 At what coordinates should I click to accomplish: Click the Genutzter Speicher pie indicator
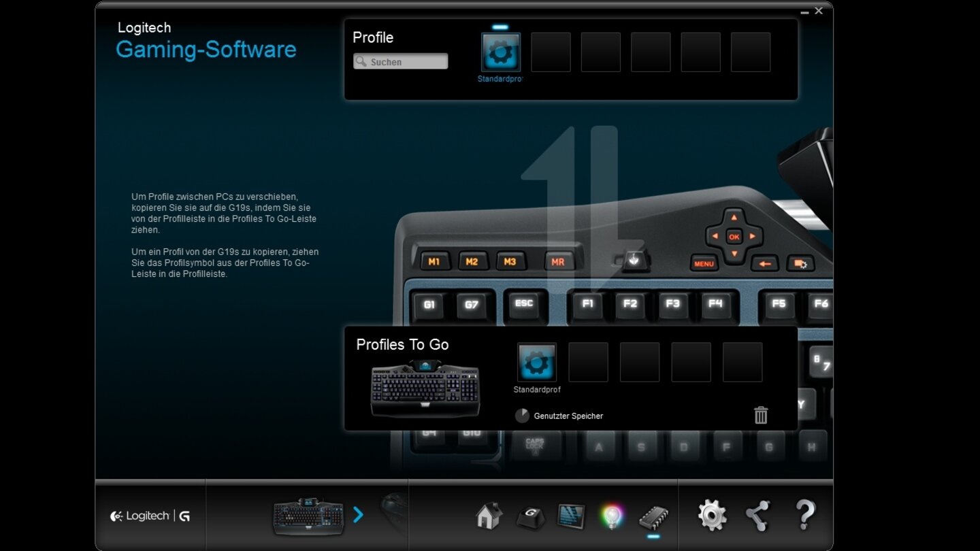522,416
